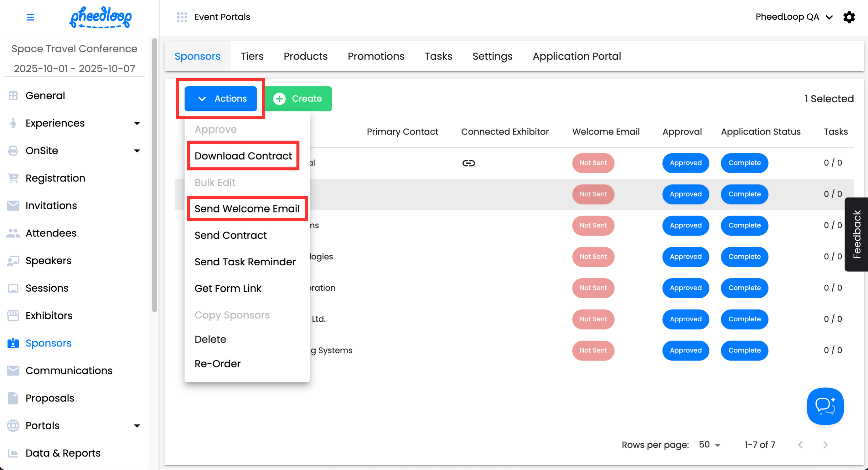Open the Rows per page dropdown
868x470 pixels.
click(x=710, y=445)
